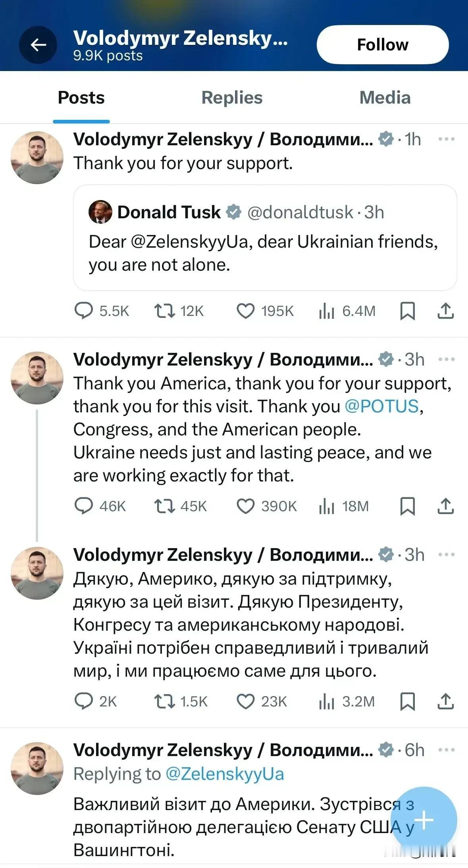Bookmark the post with 390K likes
Viewport: 468px width, 868px height.
(407, 506)
